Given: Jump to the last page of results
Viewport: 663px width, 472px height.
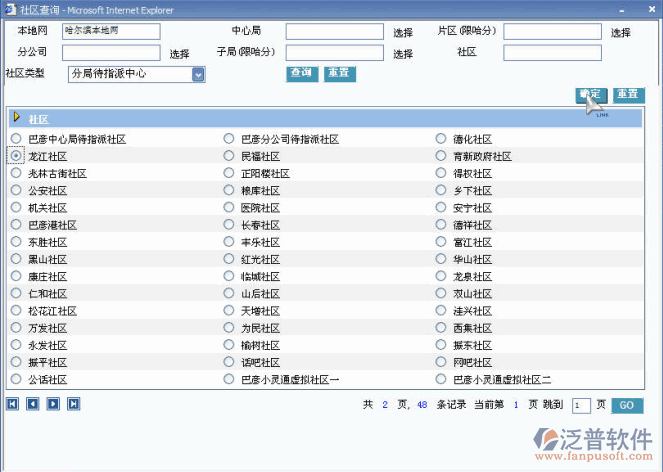Looking at the screenshot, I should (x=73, y=404).
